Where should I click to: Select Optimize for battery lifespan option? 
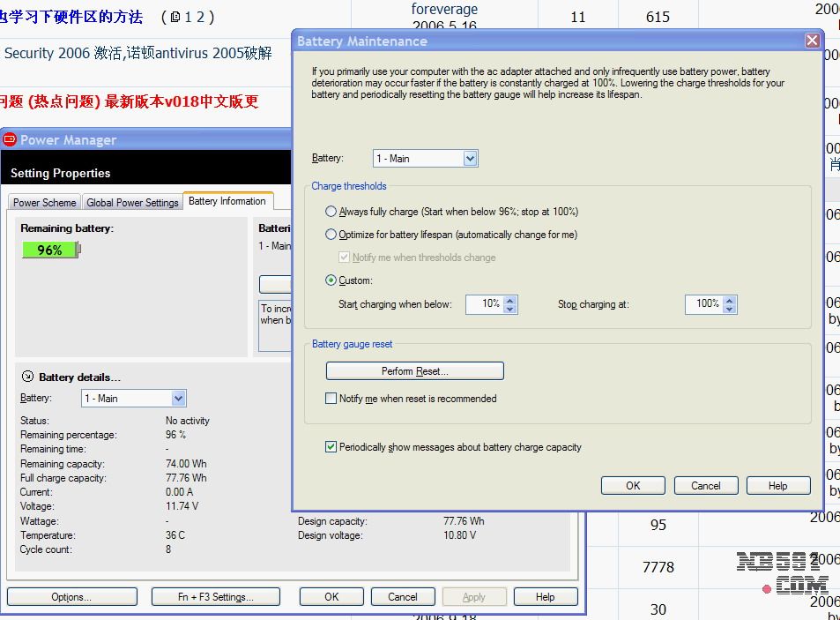pos(331,235)
